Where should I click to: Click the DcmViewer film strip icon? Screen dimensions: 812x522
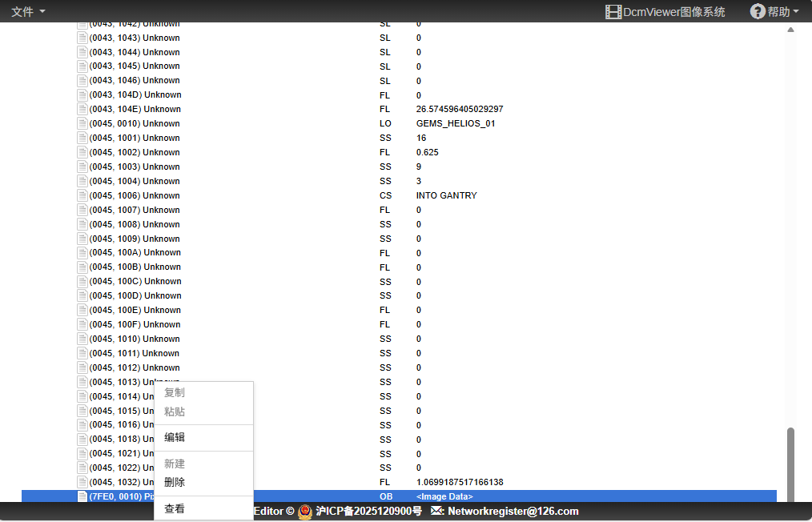(613, 11)
